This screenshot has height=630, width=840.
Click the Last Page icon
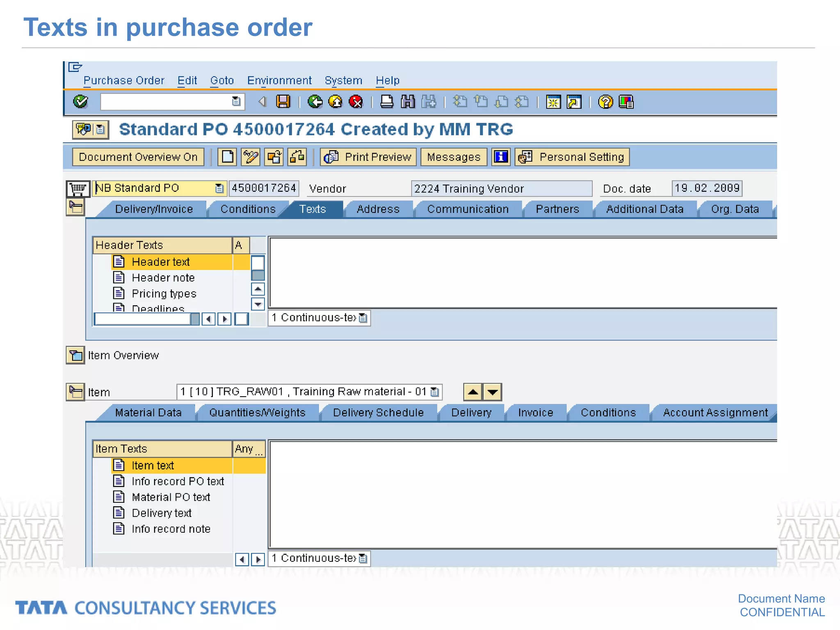click(x=522, y=102)
